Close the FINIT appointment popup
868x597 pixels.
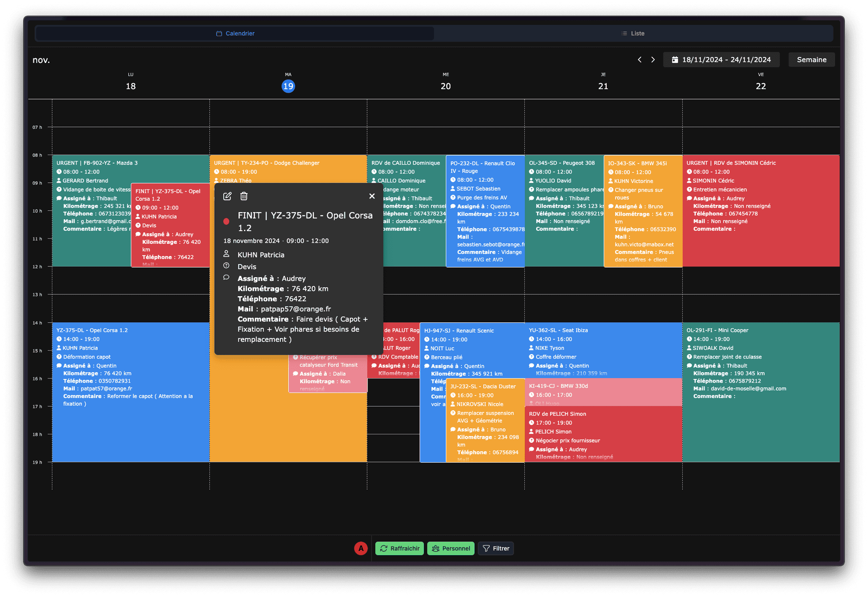coord(372,196)
